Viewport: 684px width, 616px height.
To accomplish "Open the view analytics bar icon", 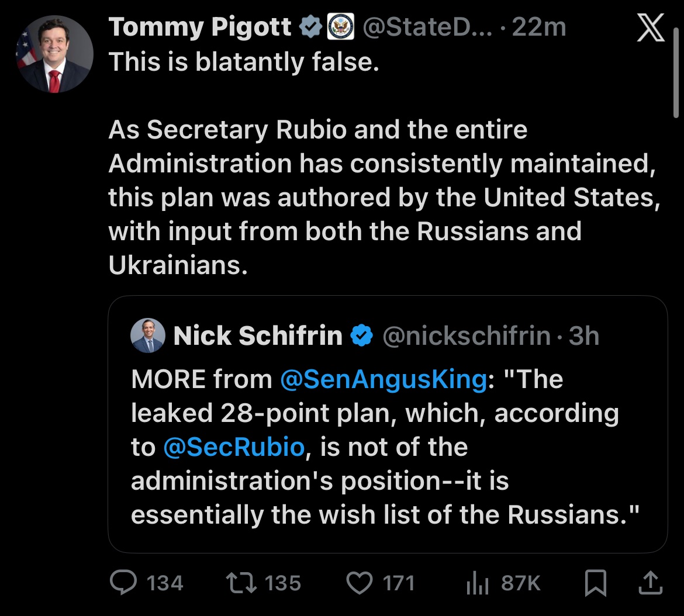I will (x=476, y=583).
